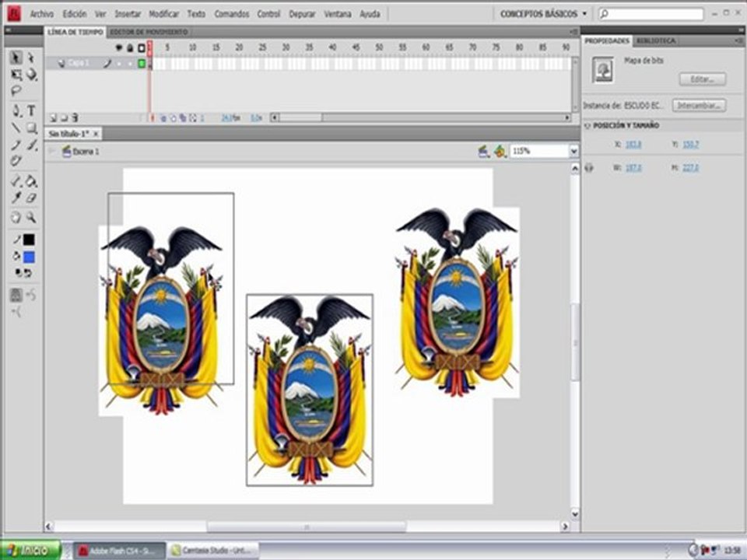
Task: Click the black and white colors icon
Action: point(18,273)
